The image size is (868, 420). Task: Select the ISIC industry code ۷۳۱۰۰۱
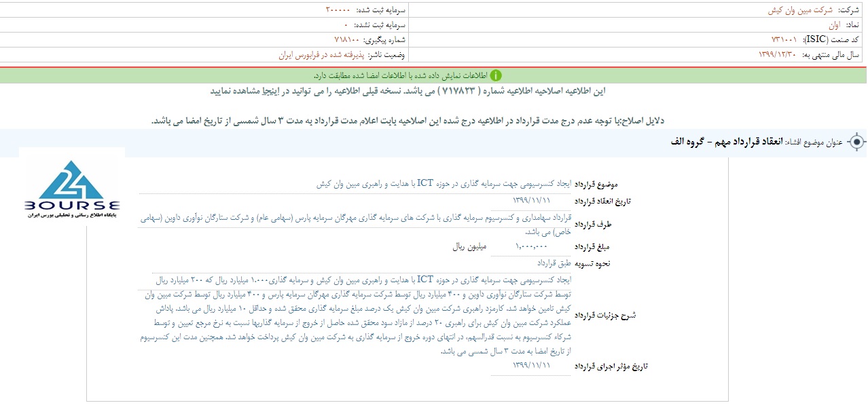click(x=784, y=39)
